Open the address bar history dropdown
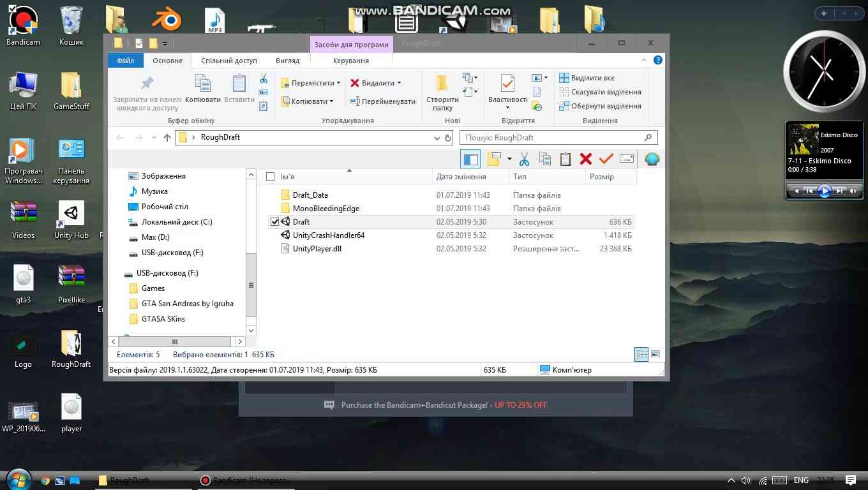The image size is (868, 490). coord(437,138)
